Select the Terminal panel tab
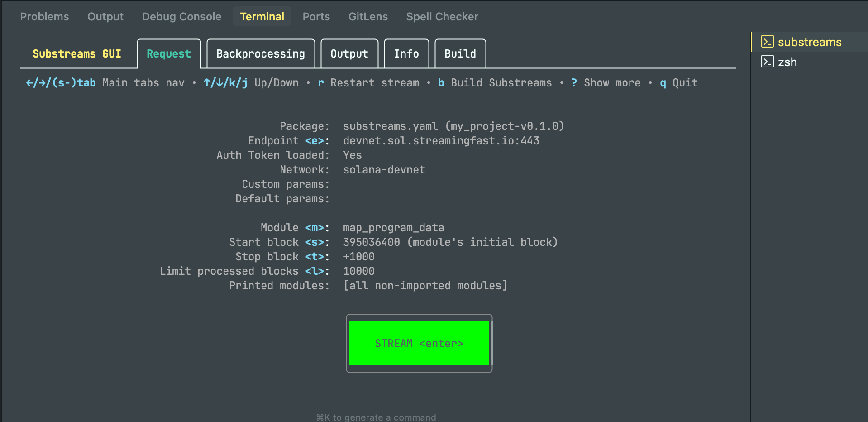868x422 pixels. (262, 17)
